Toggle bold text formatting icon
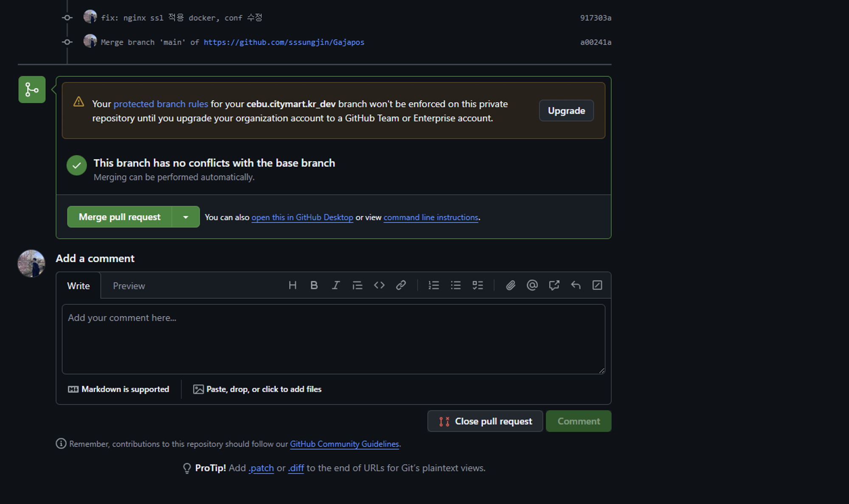Screen dimensions: 849x504 pyautogui.click(x=314, y=285)
